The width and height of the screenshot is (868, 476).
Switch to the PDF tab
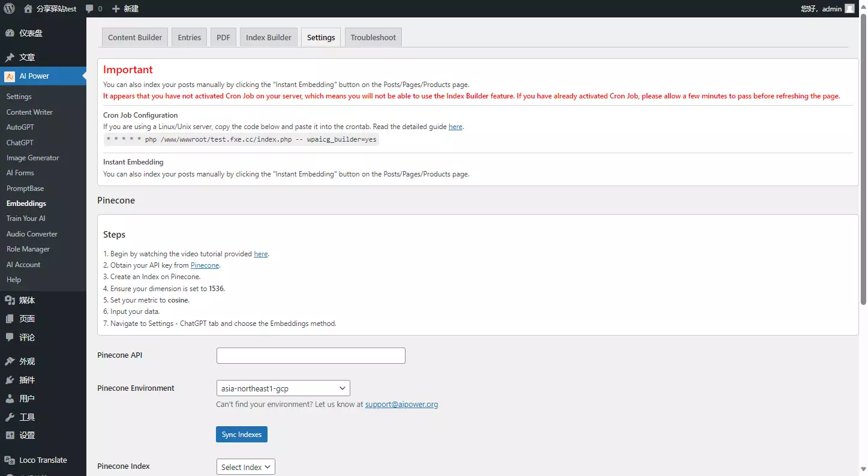pos(223,37)
